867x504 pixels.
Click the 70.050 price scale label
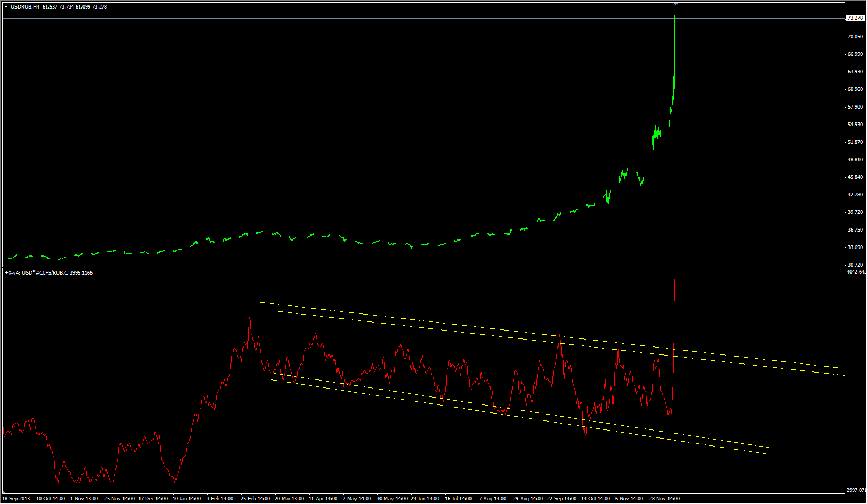(x=855, y=37)
